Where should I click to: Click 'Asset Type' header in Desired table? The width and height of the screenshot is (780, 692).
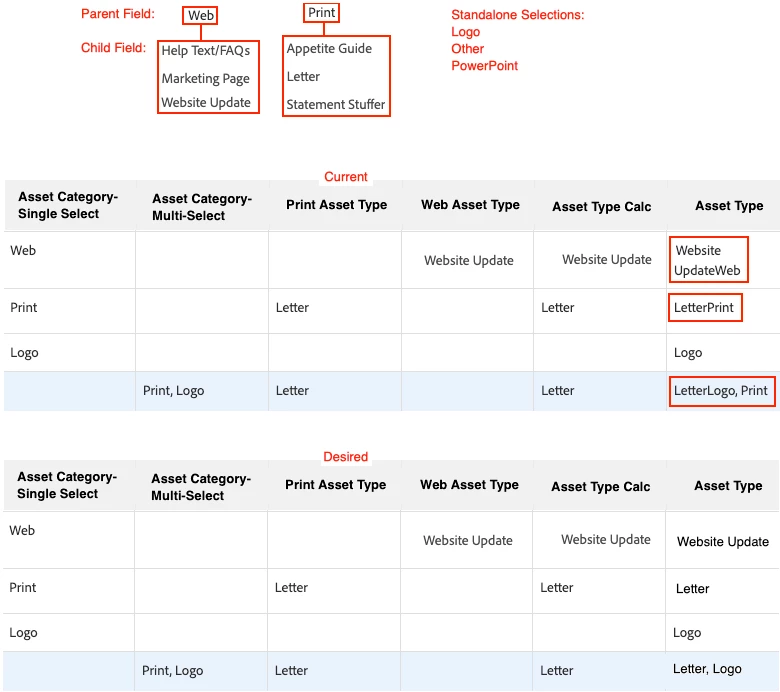pyautogui.click(x=728, y=486)
